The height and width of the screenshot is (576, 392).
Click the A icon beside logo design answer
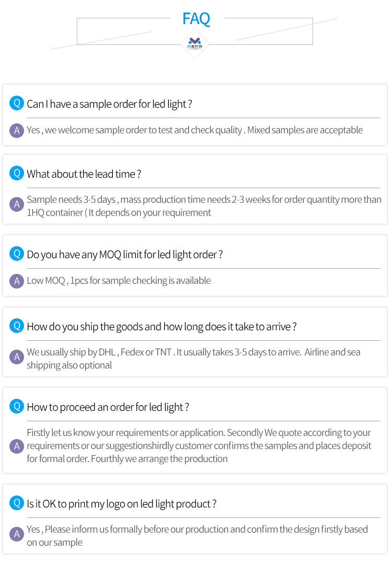17,534
